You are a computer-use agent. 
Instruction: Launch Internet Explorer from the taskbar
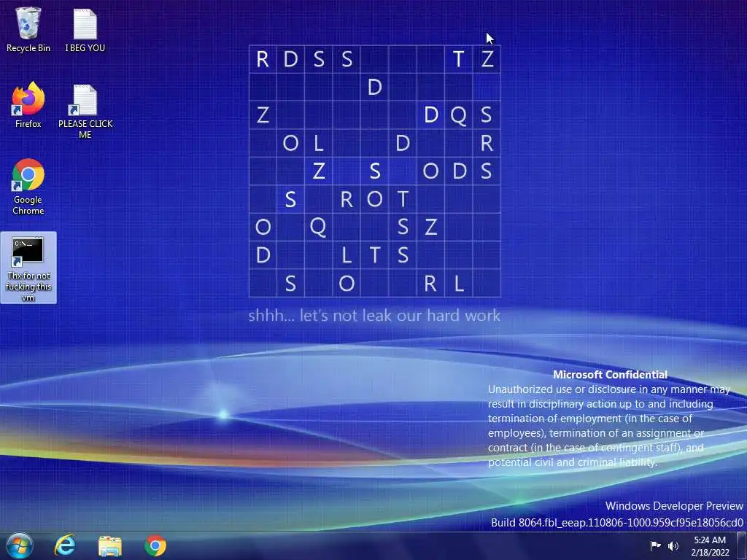(x=65, y=545)
